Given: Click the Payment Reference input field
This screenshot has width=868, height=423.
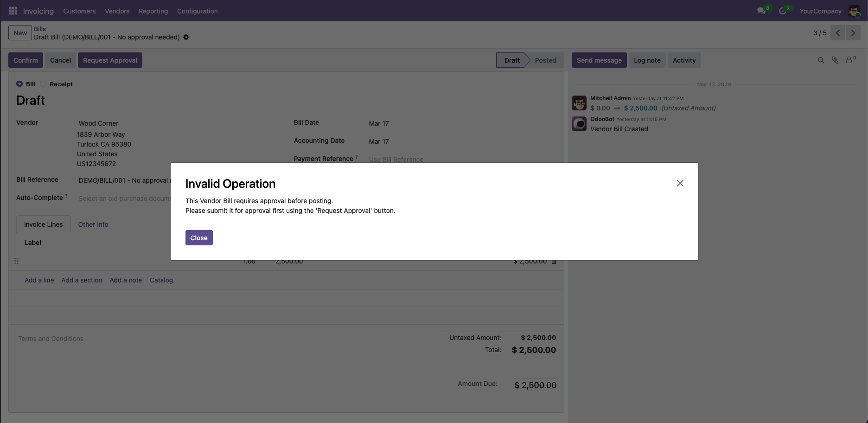Looking at the screenshot, I should pos(417,159).
